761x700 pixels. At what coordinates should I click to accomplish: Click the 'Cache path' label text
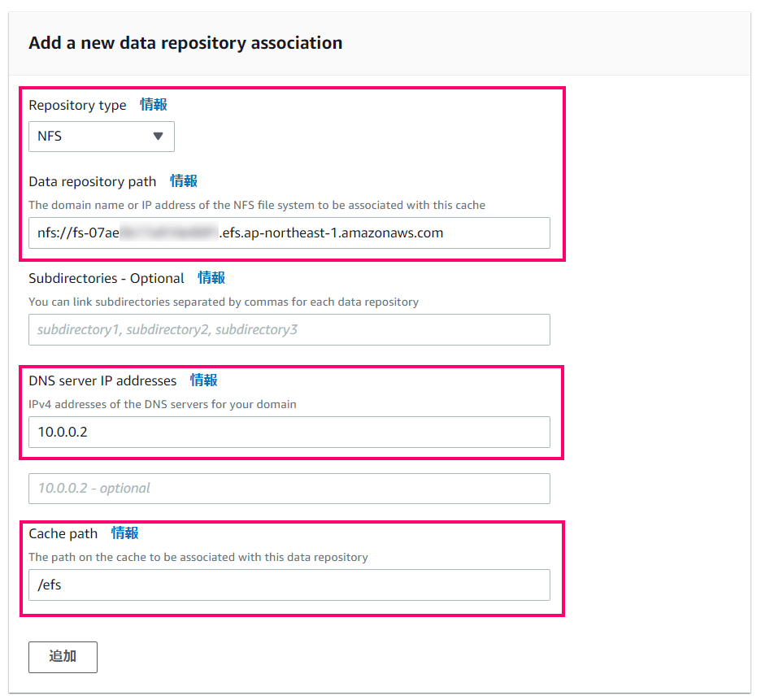pyautogui.click(x=63, y=533)
